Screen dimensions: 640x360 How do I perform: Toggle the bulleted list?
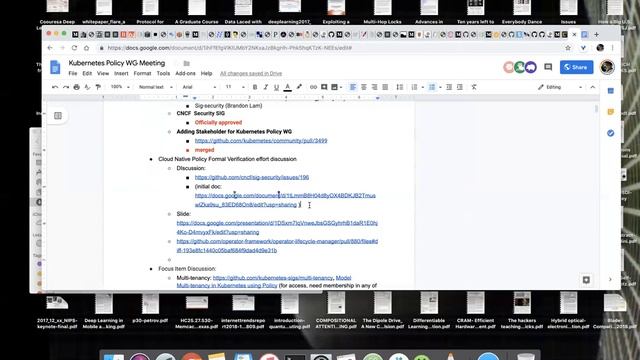432,87
